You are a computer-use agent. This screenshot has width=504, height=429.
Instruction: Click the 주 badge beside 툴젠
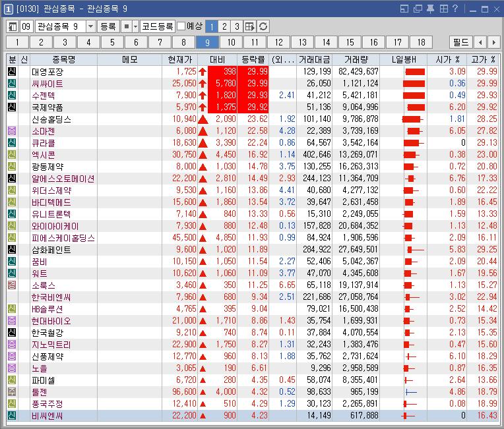click(12, 391)
